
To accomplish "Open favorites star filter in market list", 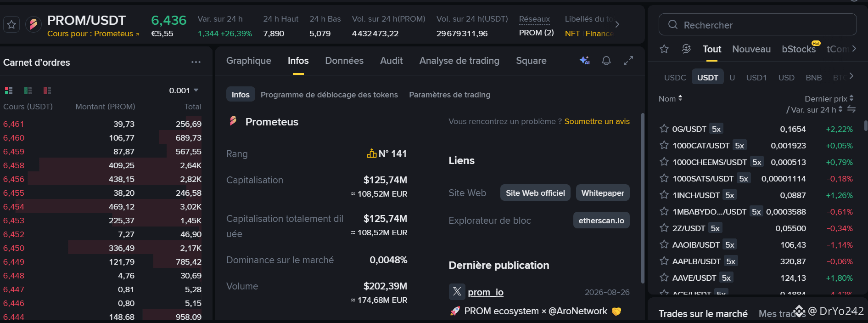I will tap(664, 49).
